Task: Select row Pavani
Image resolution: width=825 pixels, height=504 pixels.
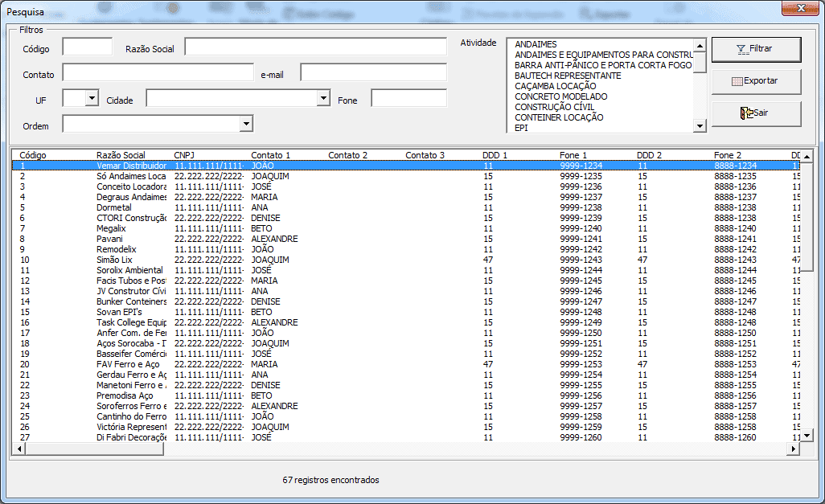Action: (x=406, y=239)
